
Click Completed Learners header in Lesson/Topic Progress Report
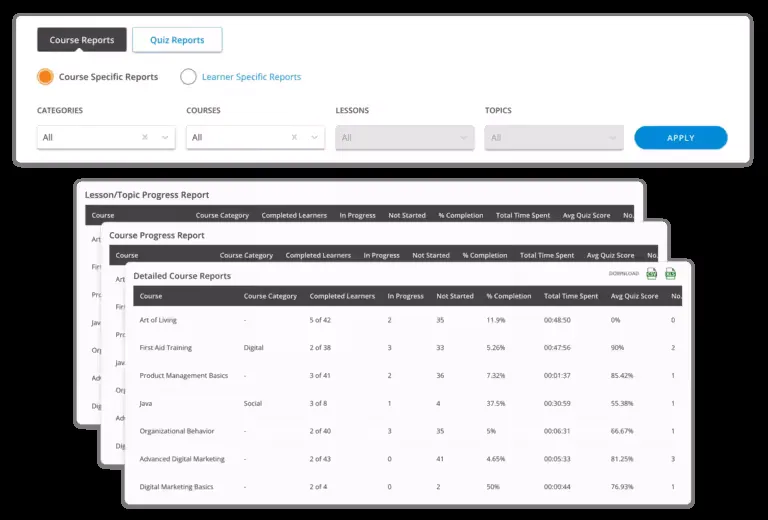(x=294, y=215)
